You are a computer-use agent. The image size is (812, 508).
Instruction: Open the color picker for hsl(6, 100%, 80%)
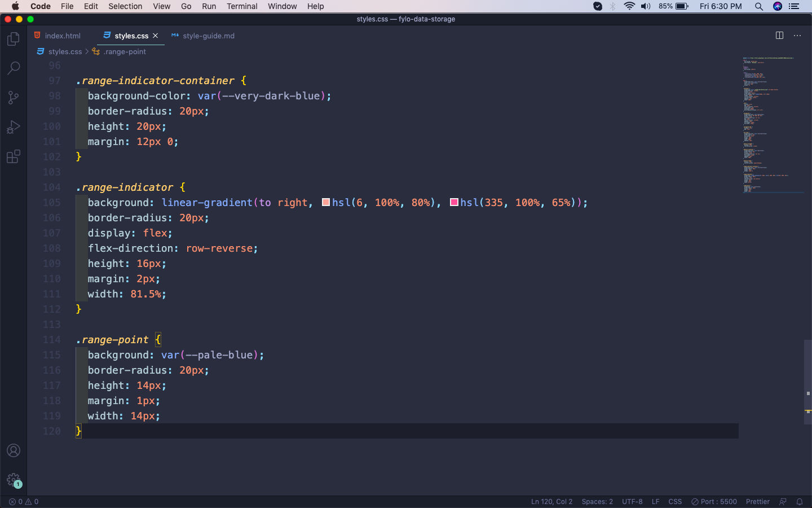[x=326, y=202]
